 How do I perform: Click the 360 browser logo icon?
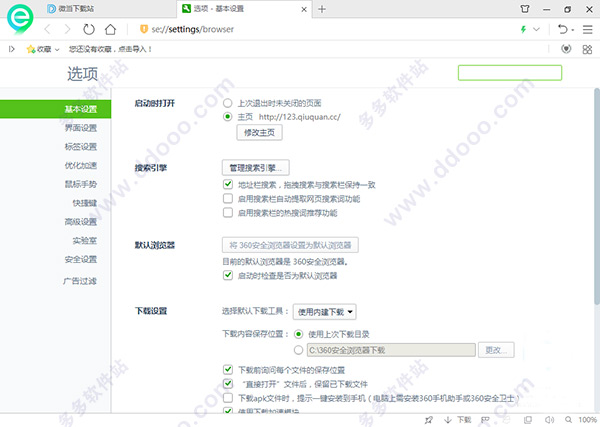click(x=20, y=19)
